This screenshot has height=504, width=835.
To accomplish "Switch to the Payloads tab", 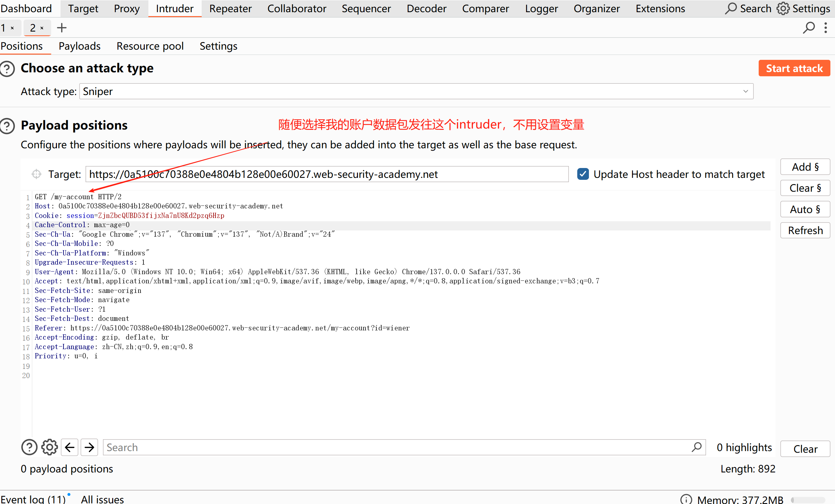I will pyautogui.click(x=79, y=46).
